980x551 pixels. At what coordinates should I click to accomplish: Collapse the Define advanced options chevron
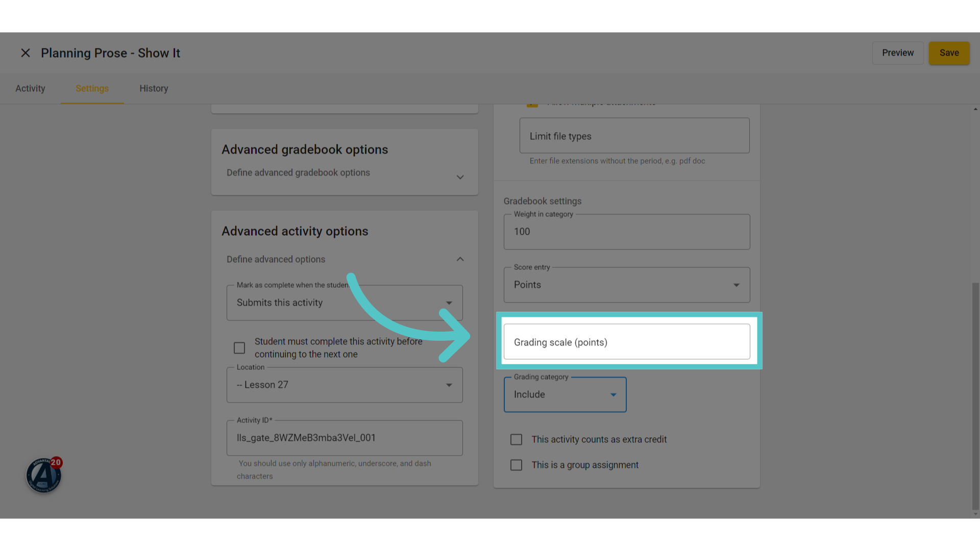(x=460, y=259)
